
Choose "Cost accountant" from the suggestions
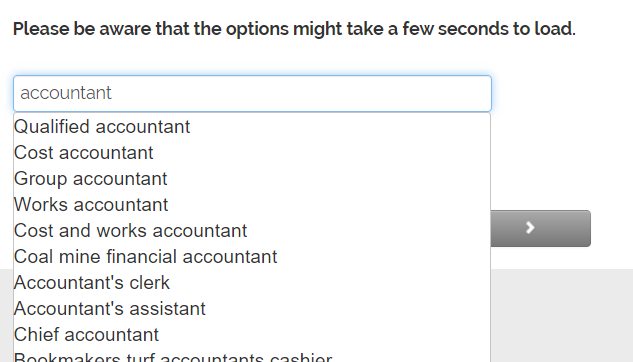(x=252, y=153)
